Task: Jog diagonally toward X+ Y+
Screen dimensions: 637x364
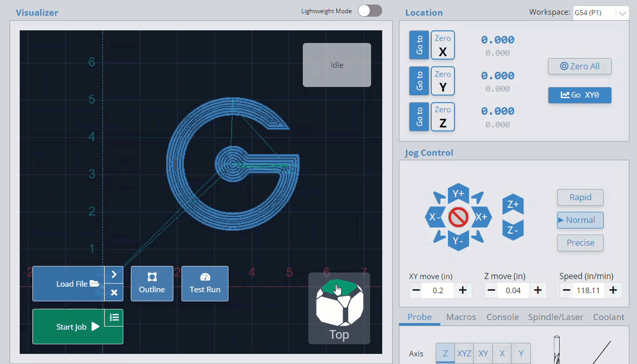Action: point(477,197)
